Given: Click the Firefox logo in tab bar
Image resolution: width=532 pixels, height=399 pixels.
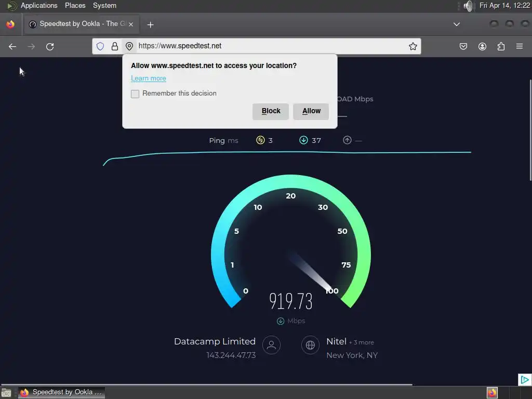Looking at the screenshot, I should click(x=10, y=24).
